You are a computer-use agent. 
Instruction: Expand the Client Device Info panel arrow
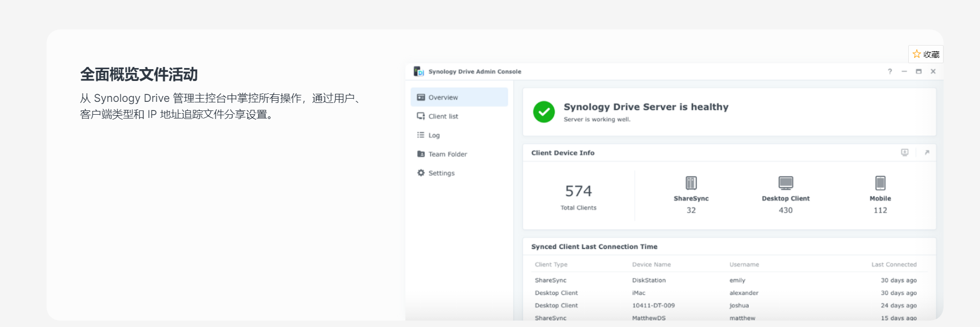927,153
